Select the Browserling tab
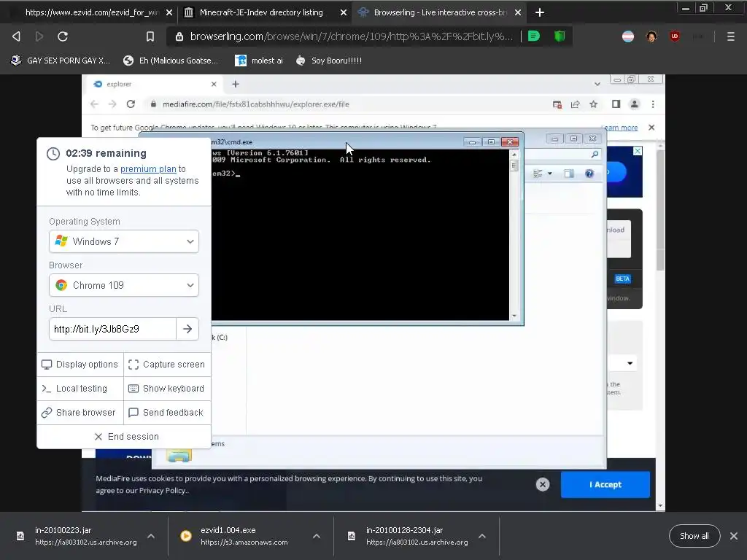Screen dimensions: 747x560 tap(440, 12)
